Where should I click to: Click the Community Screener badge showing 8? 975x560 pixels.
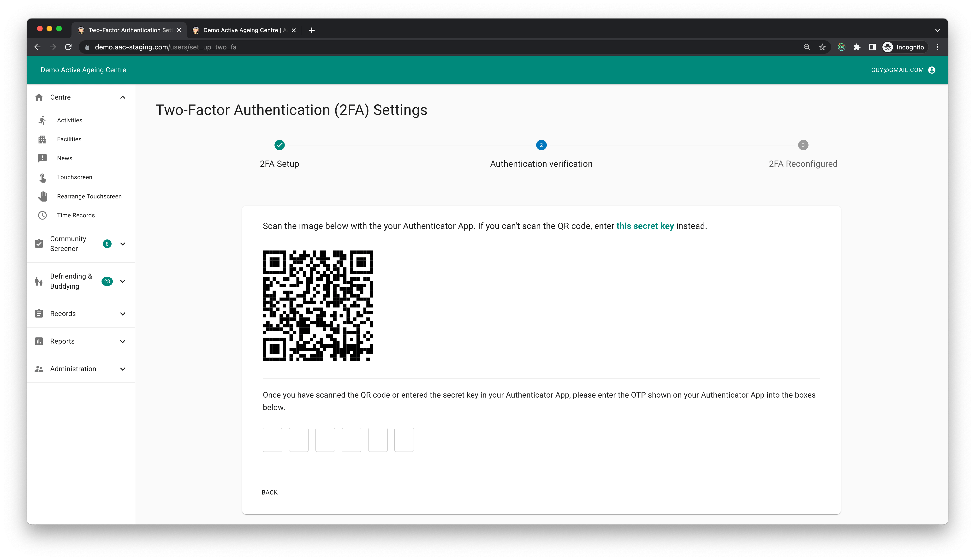[107, 244]
